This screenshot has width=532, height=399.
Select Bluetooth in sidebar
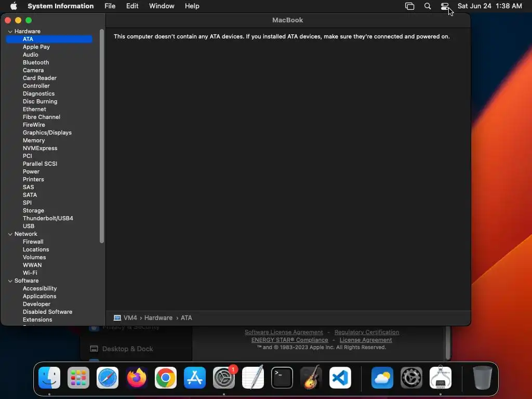pos(36,62)
